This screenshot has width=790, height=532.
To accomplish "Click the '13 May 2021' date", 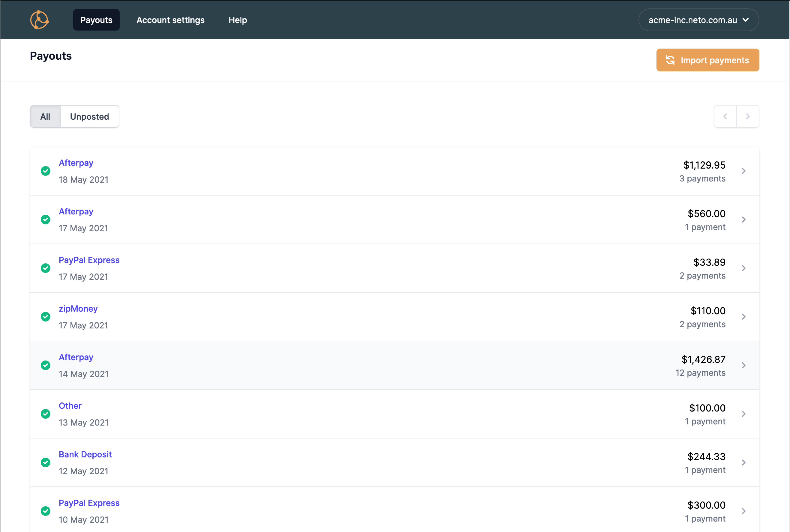I will 83,422.
